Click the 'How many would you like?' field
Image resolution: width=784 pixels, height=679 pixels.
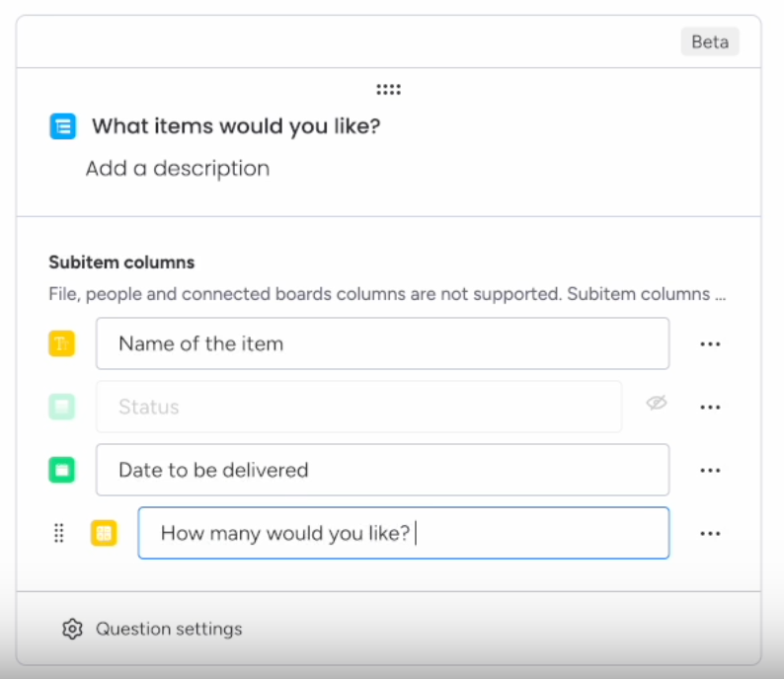[403, 533]
